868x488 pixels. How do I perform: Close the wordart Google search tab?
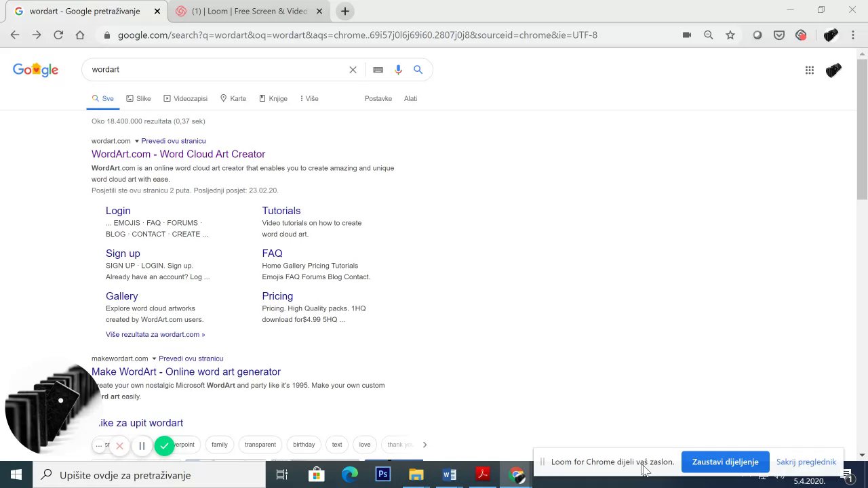pyautogui.click(x=157, y=12)
